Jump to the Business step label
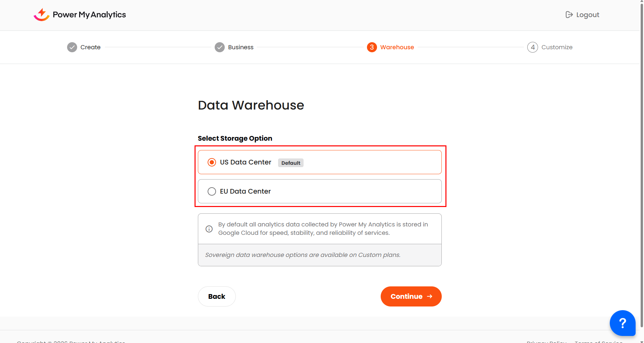Screen dimensions: 644x343 click(x=240, y=47)
